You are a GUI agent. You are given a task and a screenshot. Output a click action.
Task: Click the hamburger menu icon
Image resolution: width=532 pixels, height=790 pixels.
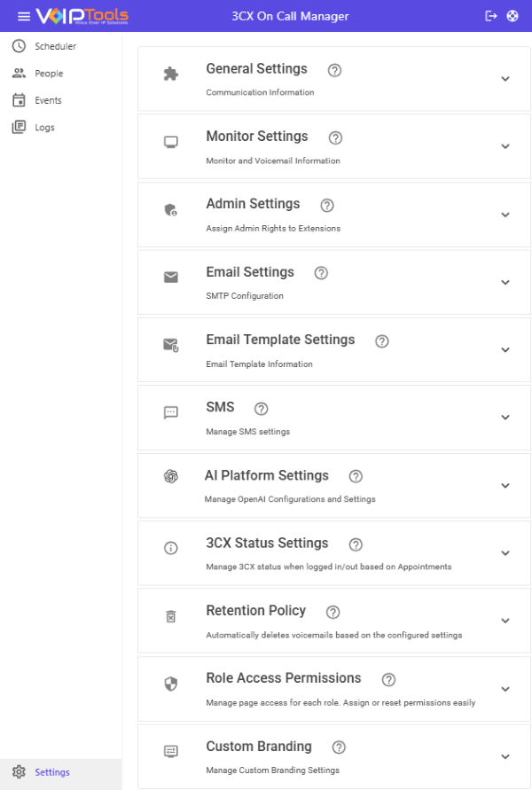(23, 16)
